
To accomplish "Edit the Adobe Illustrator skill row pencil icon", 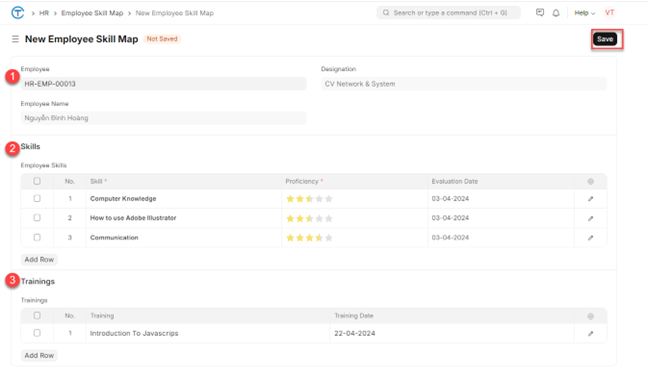I will click(x=591, y=218).
